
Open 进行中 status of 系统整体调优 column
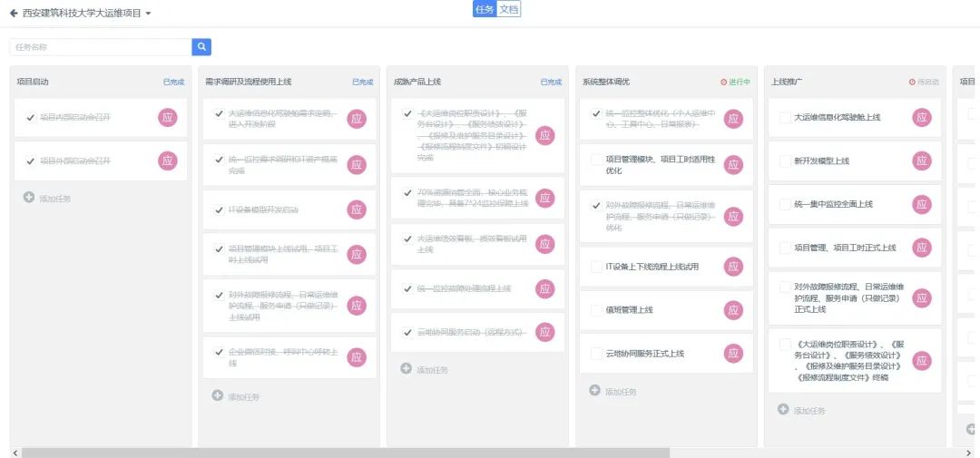click(x=736, y=82)
